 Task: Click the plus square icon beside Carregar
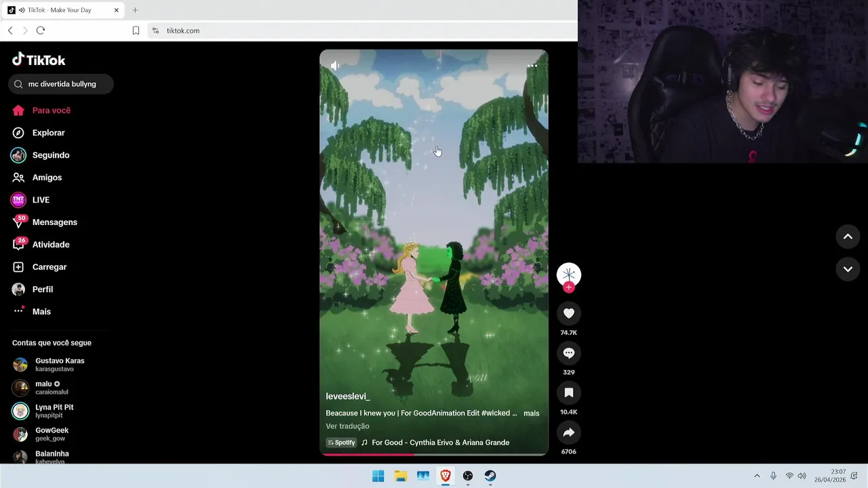[18, 267]
